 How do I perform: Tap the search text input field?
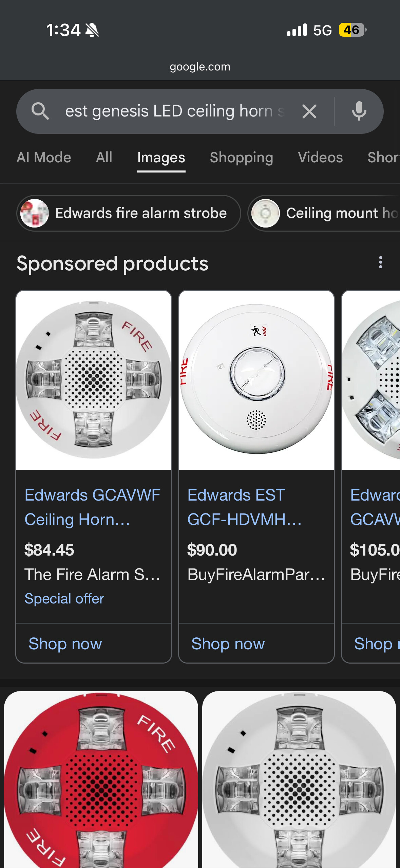pos(173,111)
